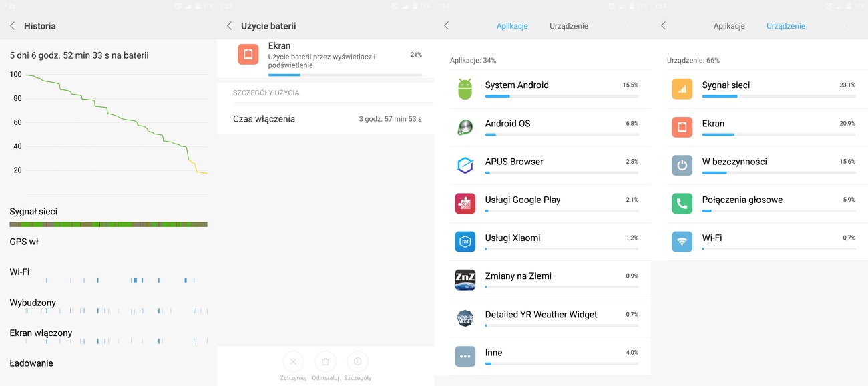Viewport: 868px width, 386px height.
Task: Open the Czas włączenia details row
Action: pos(327,119)
